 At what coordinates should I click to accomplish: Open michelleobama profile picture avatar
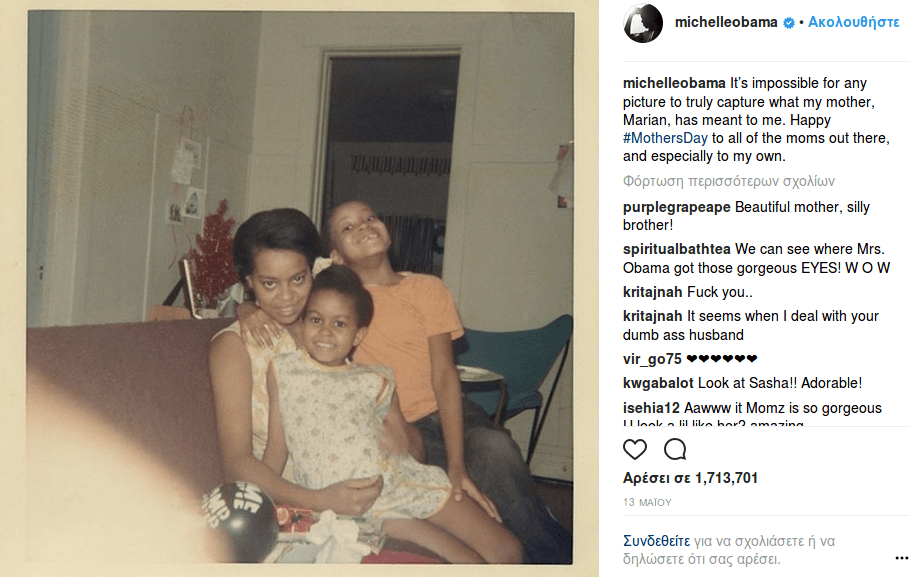(643, 23)
